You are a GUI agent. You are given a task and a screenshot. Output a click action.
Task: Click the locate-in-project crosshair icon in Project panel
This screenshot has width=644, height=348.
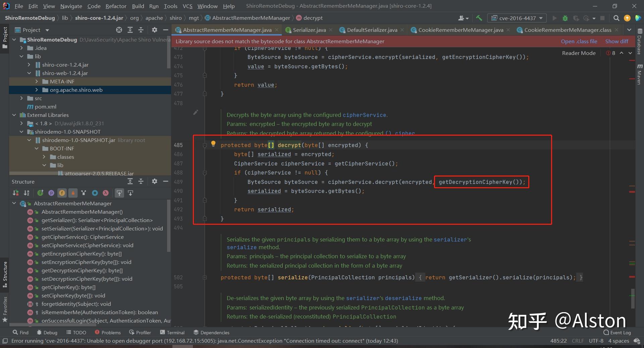coord(119,30)
